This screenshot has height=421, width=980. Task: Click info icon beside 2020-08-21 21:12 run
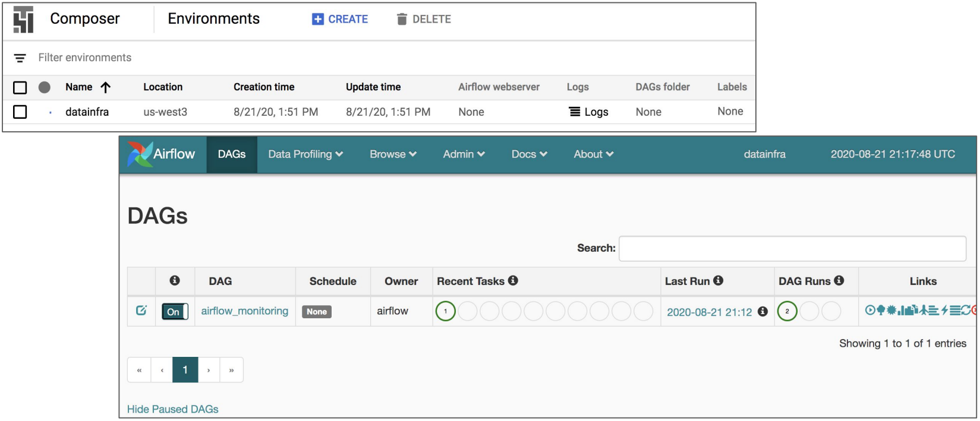tap(763, 311)
